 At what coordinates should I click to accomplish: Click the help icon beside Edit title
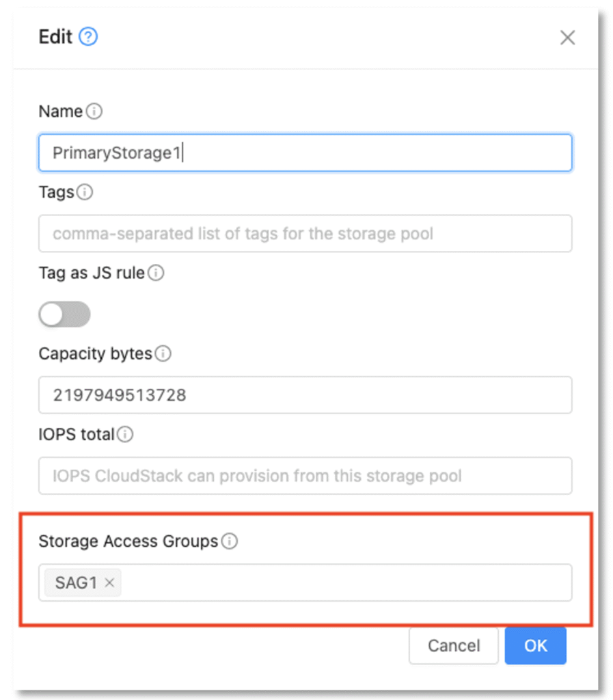pyautogui.click(x=89, y=37)
